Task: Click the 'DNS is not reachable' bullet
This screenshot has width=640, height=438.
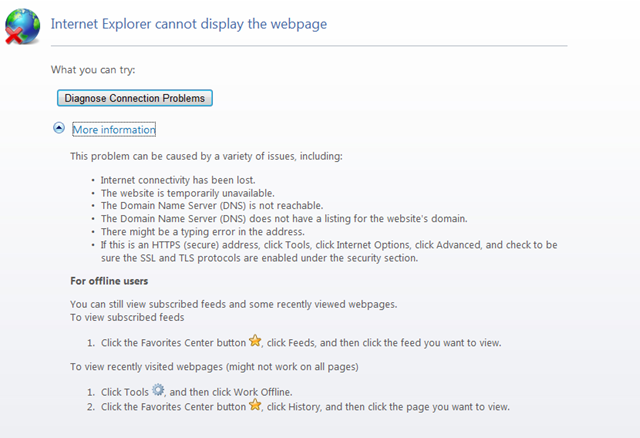Action: point(212,206)
